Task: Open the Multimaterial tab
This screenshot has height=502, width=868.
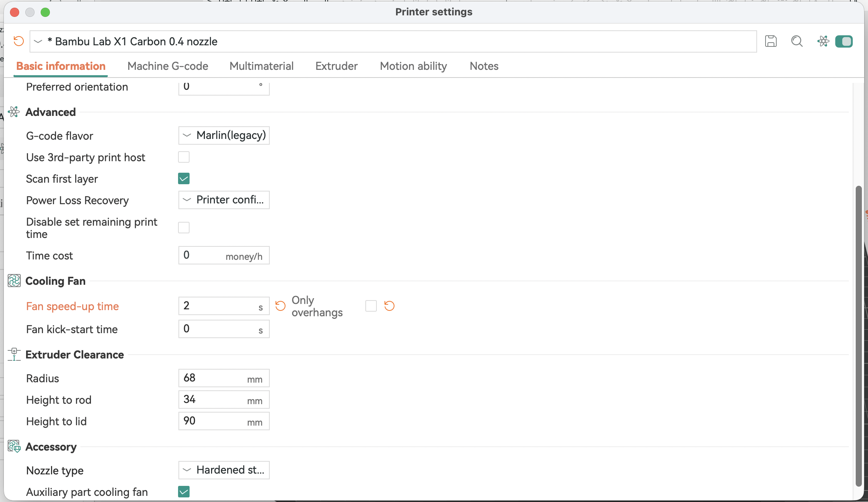Action: point(261,66)
